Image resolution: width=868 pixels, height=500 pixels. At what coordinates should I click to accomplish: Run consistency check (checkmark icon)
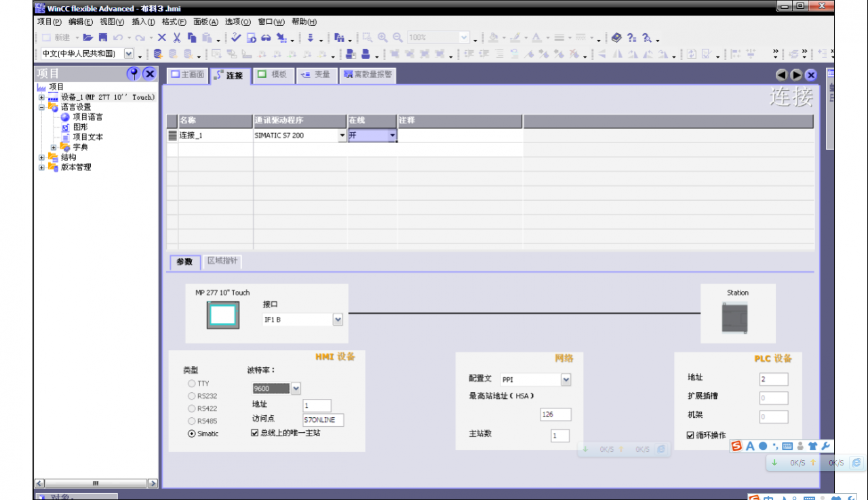coord(235,37)
